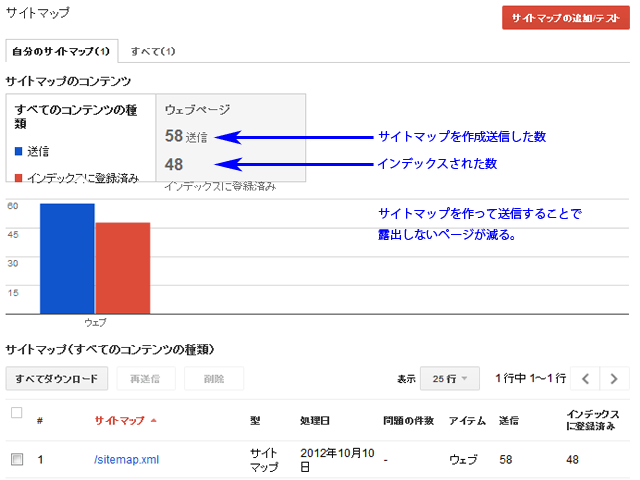Click the 58 送信 value in panel
Screen dimensions: 640x480
(186, 136)
